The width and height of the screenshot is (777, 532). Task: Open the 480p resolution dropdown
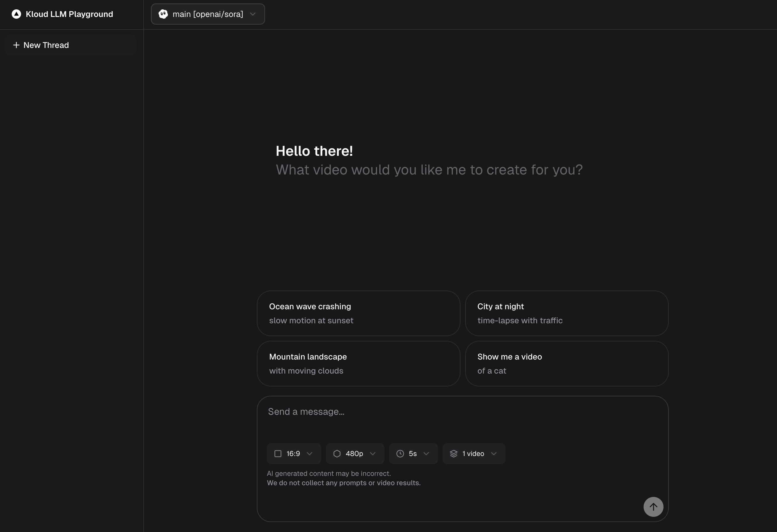(x=355, y=453)
